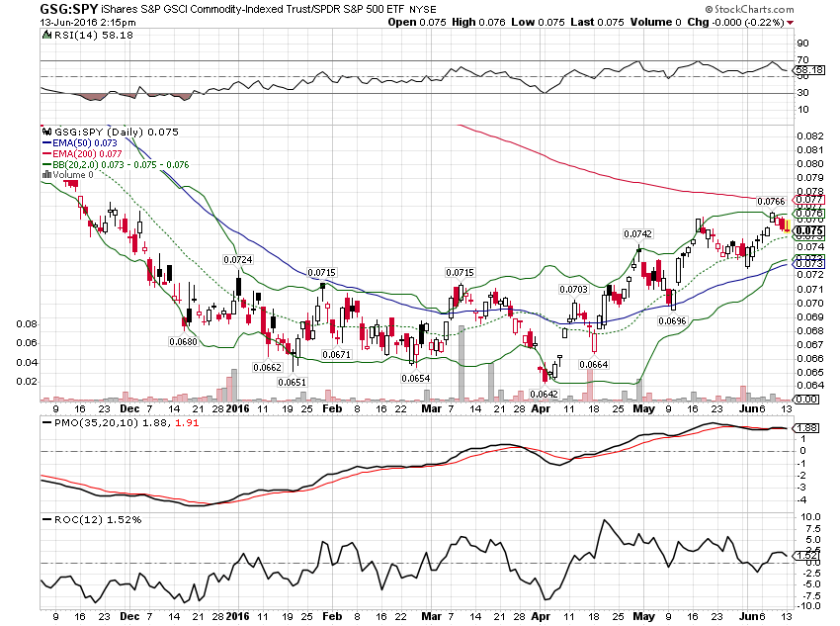Click the High 0.076 header value
Image resolution: width=840 pixels, height=626 pixels.
click(478, 22)
